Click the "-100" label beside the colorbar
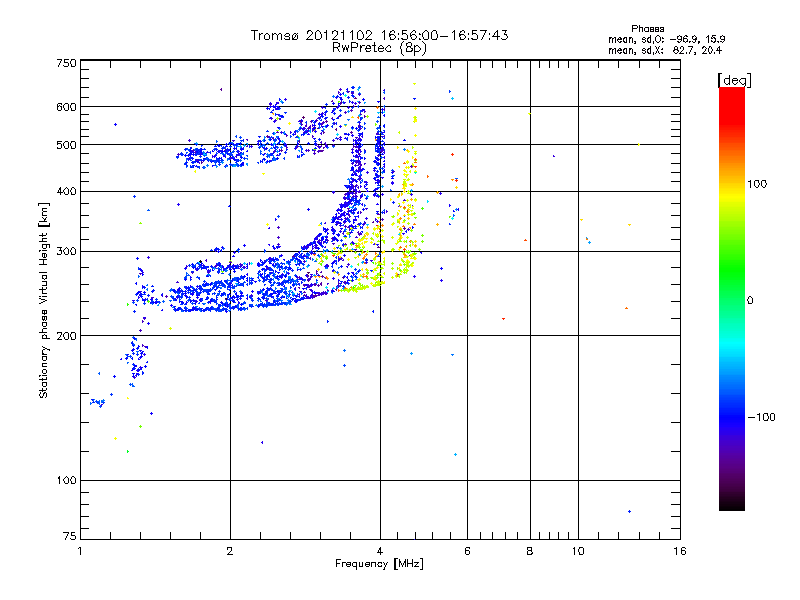Screen dimensions: 800x600 pos(761,417)
